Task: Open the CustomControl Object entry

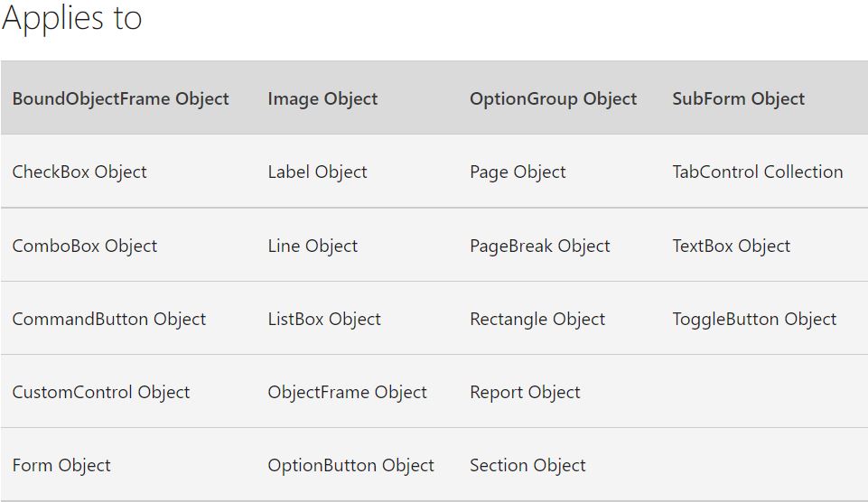Action: tap(101, 392)
